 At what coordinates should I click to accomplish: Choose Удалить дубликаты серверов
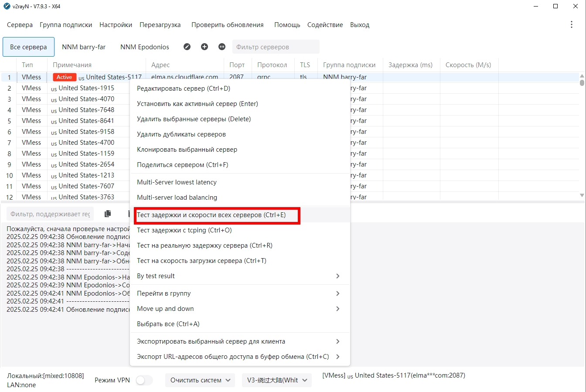coord(240,134)
